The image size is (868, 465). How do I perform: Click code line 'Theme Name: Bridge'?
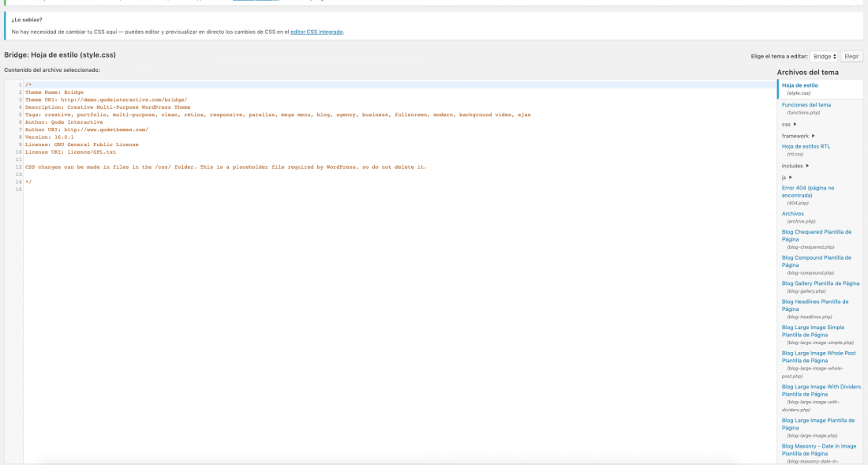tap(54, 92)
